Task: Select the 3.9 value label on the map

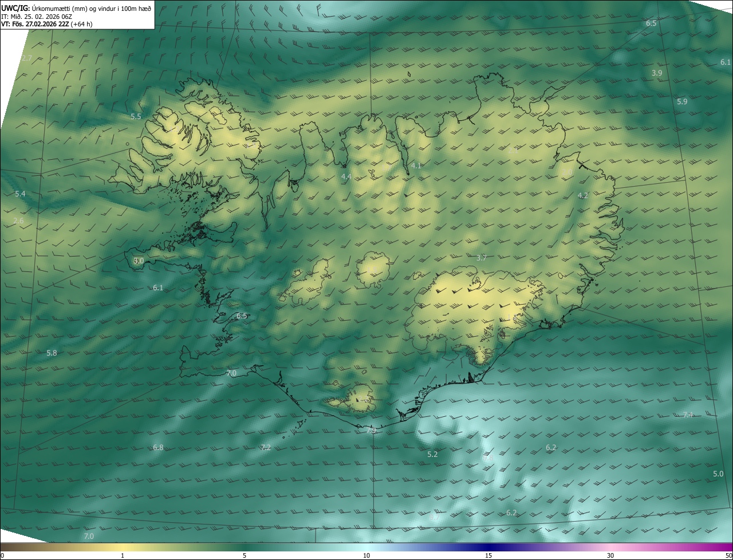Action: [x=657, y=73]
